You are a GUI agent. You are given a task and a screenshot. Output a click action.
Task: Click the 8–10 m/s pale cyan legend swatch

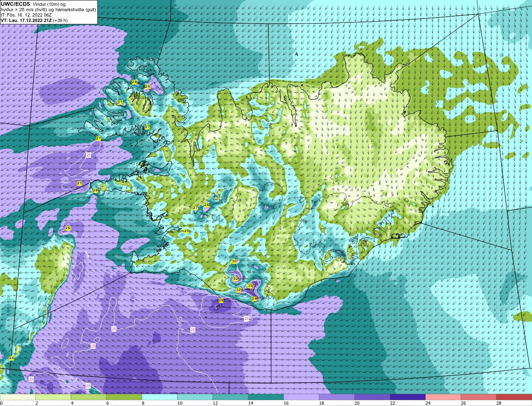tap(160, 397)
